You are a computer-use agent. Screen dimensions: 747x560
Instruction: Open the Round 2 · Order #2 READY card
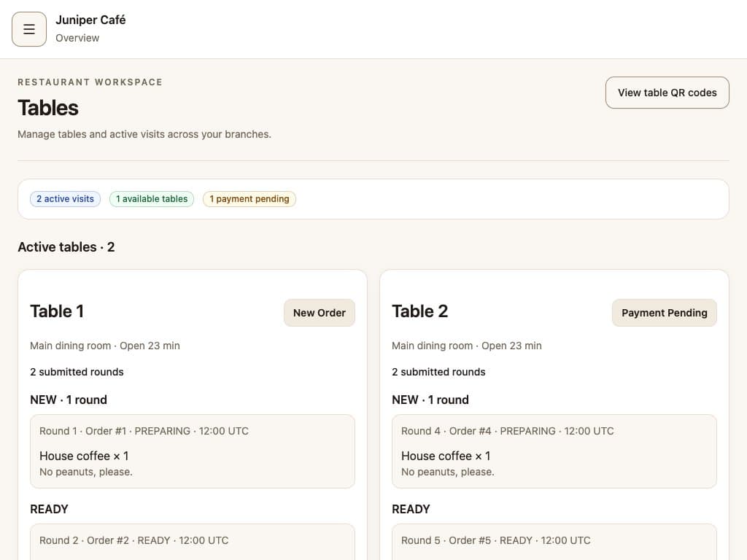[x=193, y=542]
